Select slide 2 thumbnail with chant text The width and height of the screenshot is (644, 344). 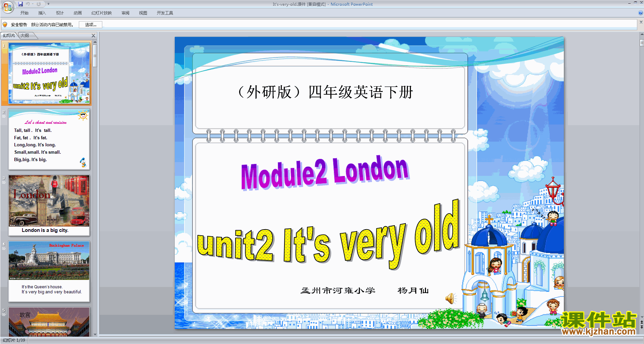[49, 139]
